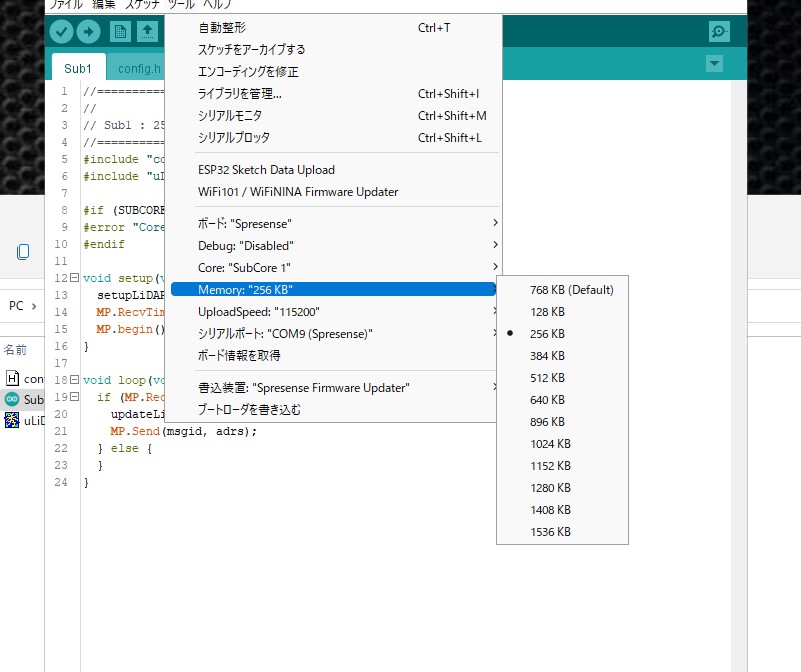Screen dimensions: 801x672
Task: Select the 256 KB memory option
Action: [547, 334]
